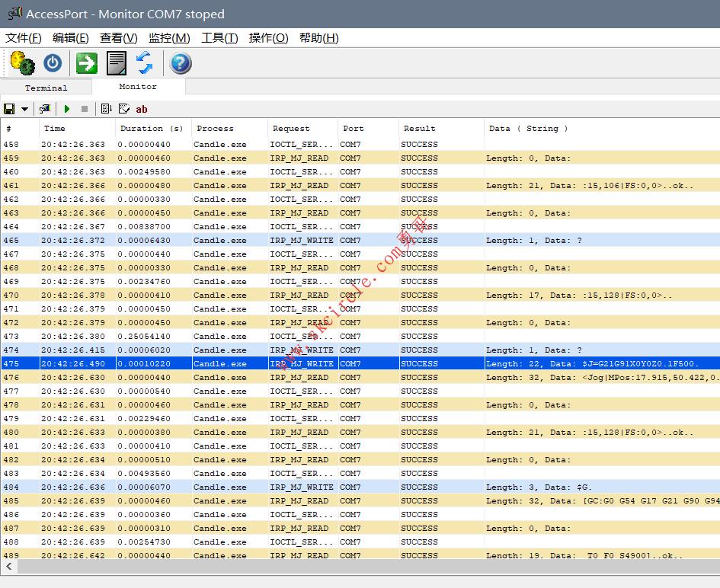
Task: Click the save floppy disk icon
Action: [9, 109]
